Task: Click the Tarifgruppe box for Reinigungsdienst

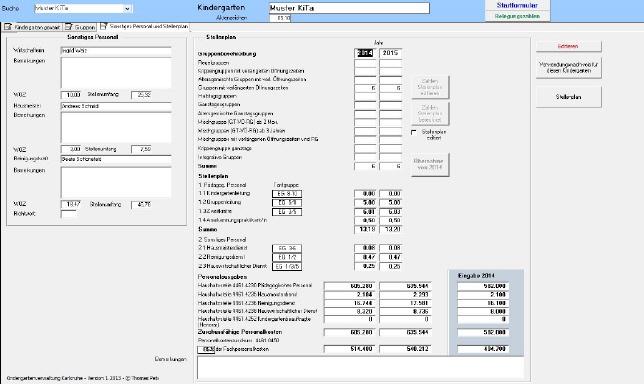Action: click(x=287, y=258)
